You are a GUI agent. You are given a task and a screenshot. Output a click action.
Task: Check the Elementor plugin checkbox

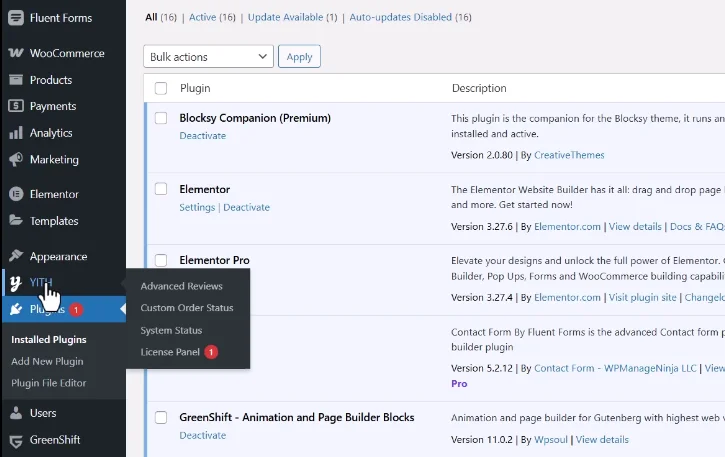[x=161, y=189]
